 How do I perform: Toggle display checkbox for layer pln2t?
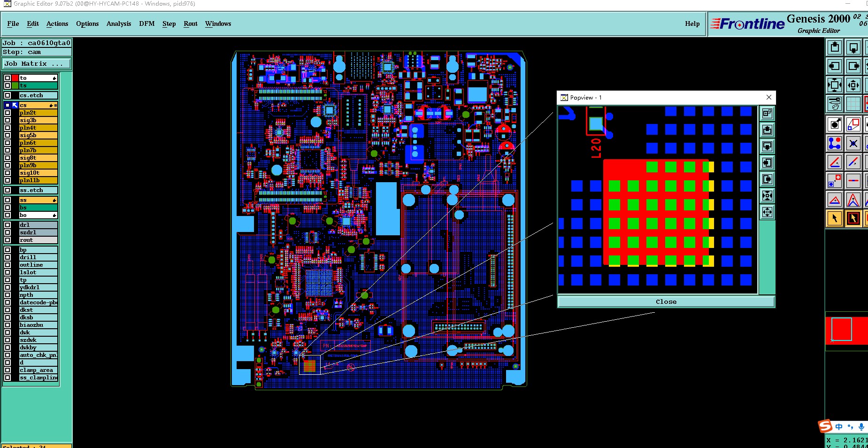point(8,113)
